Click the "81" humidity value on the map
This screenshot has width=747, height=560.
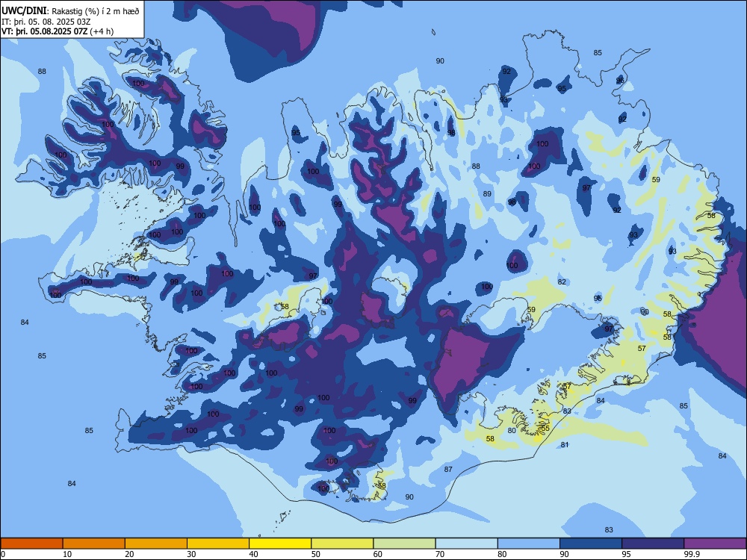[x=565, y=445]
